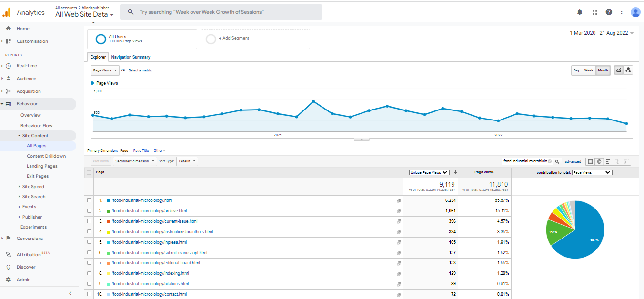The height and width of the screenshot is (299, 644).
Task: Open the Google apps grid
Action: (594, 12)
